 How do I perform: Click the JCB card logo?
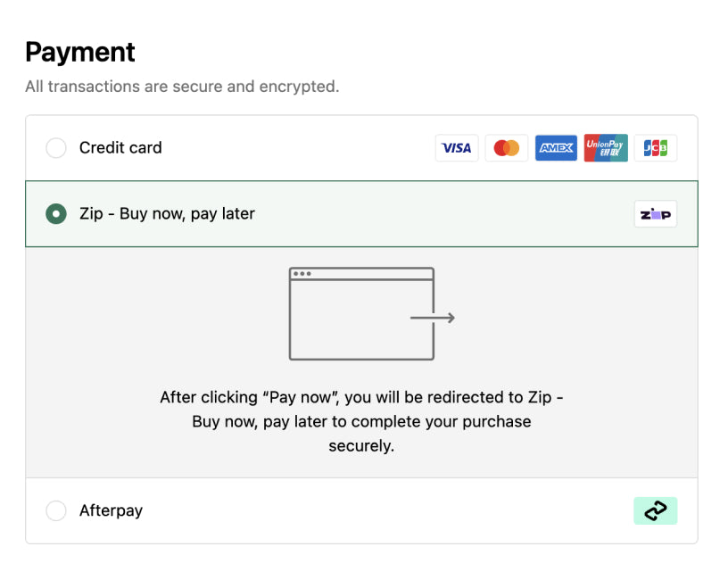[x=656, y=148]
